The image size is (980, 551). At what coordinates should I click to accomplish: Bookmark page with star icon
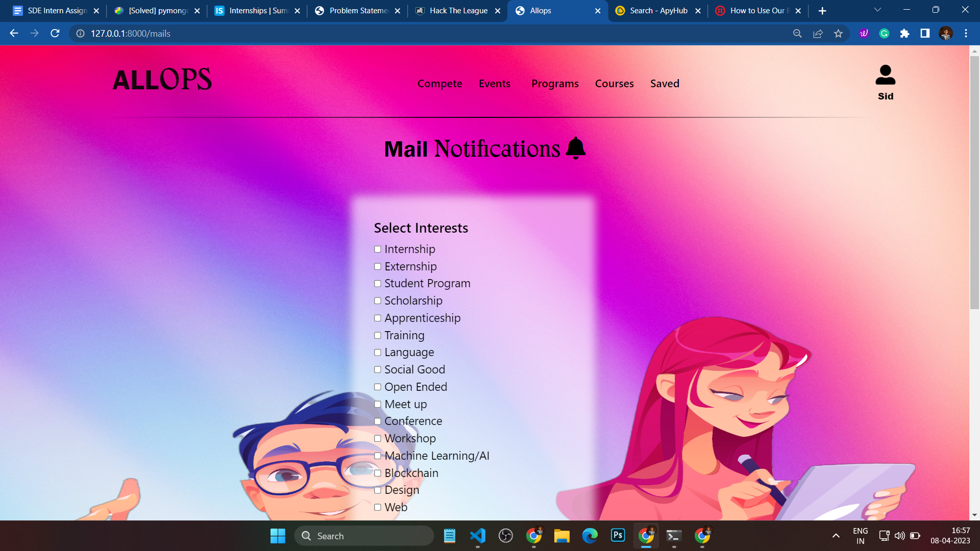(838, 34)
